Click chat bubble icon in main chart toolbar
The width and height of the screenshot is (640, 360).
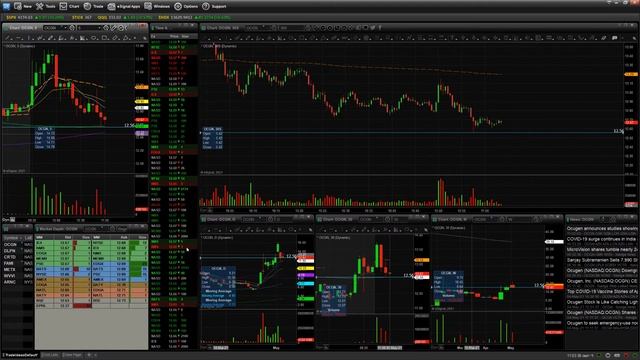tap(614, 38)
